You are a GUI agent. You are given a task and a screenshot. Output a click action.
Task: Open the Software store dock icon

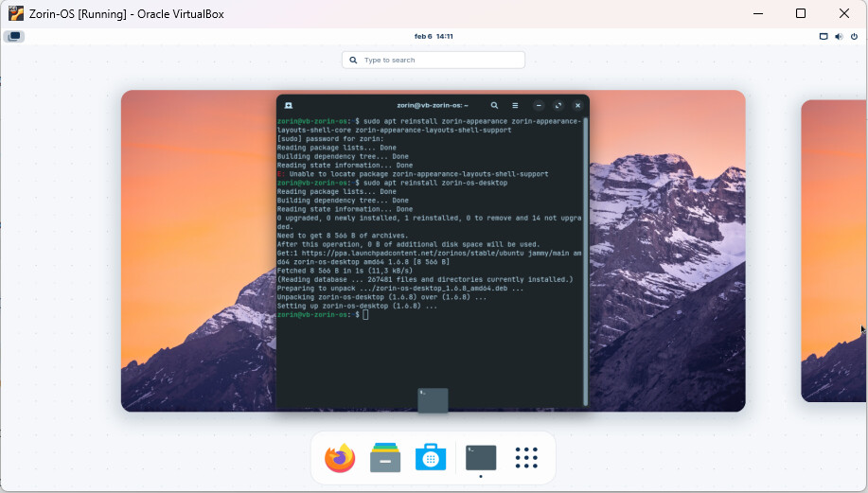coord(431,458)
